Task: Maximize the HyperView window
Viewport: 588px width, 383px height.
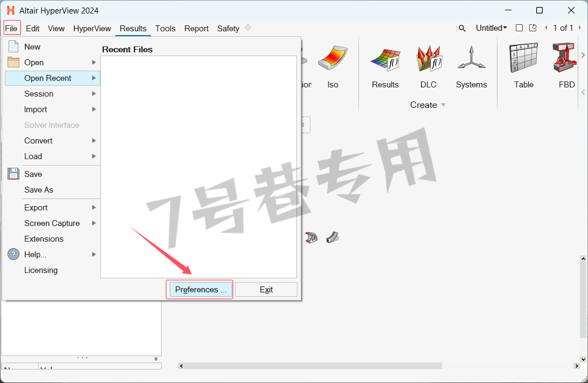Action: tap(539, 10)
